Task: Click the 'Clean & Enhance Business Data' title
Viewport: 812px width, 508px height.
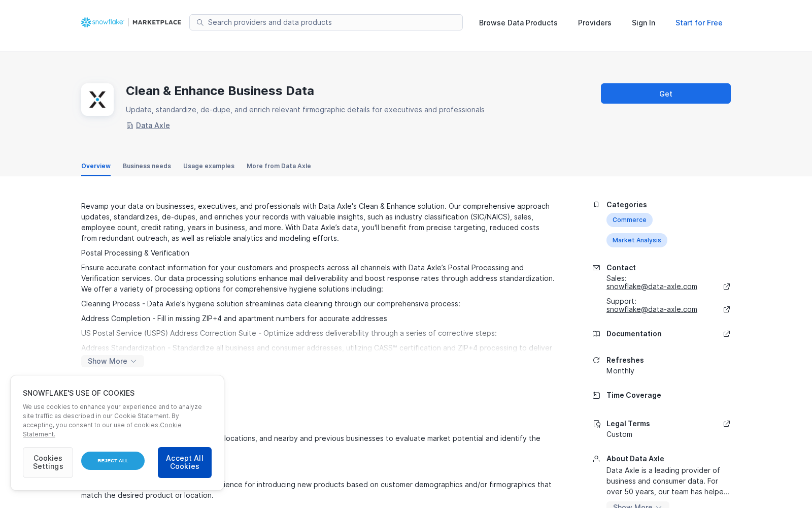Action: [x=220, y=91]
